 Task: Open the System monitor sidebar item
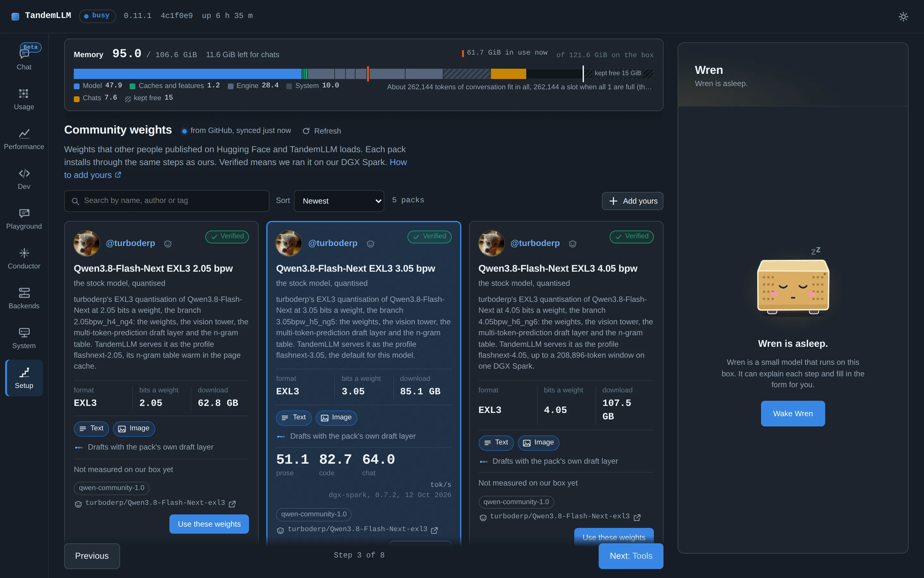(24, 337)
